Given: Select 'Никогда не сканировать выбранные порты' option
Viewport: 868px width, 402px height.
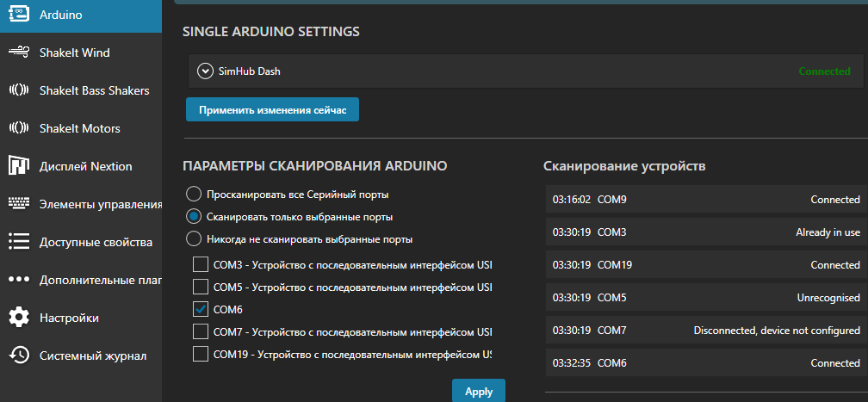Looking at the screenshot, I should click(194, 238).
